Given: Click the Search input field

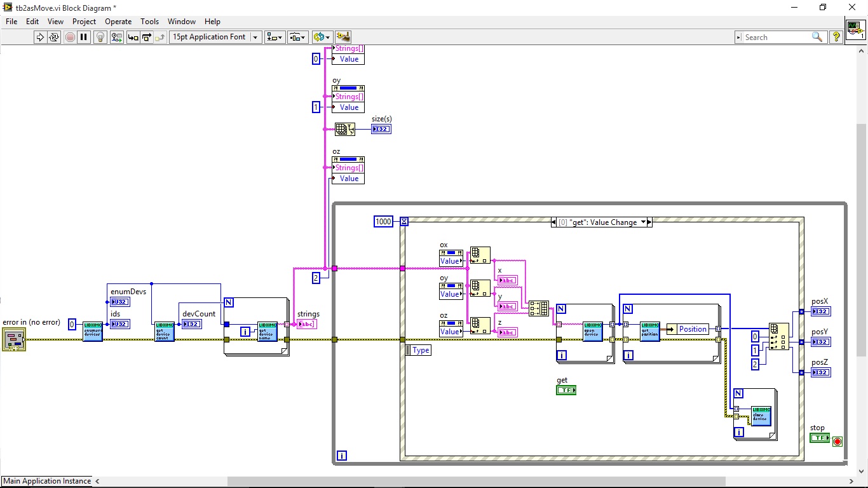Looking at the screenshot, I should [x=780, y=37].
